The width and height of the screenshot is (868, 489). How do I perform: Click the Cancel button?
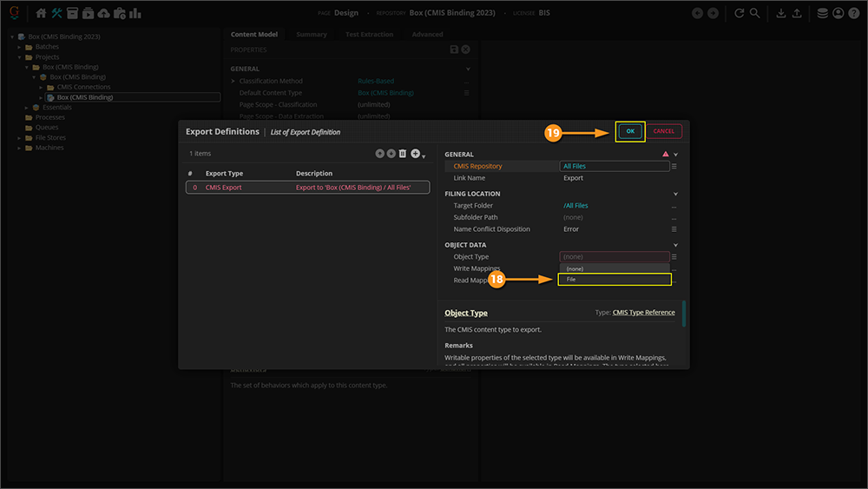point(664,131)
